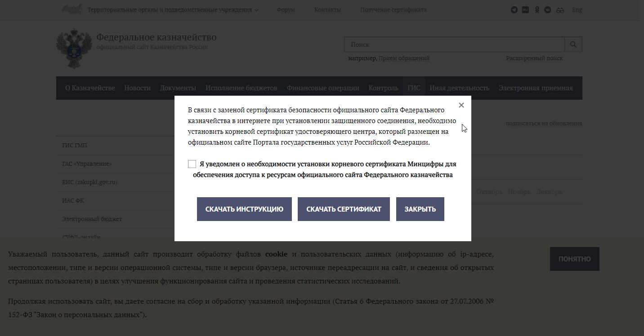Open Исполнение бюджетов in the navigation bar
The image size is (644, 336).
(x=241, y=88)
